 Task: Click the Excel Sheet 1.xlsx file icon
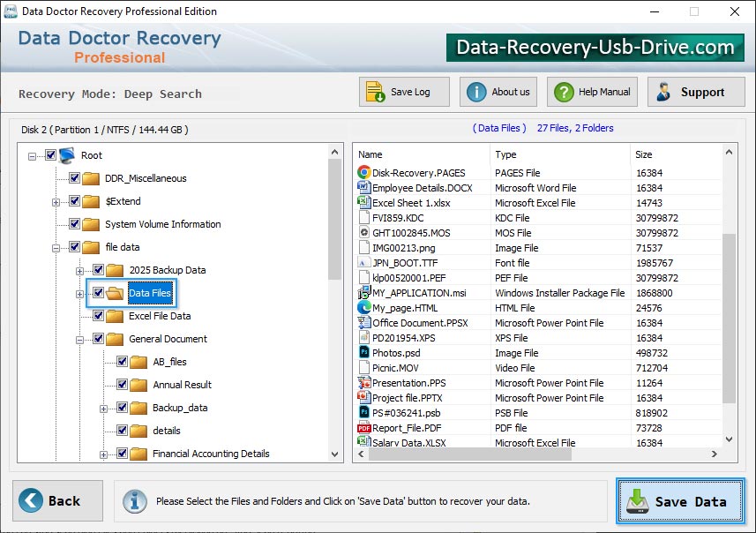[x=364, y=202]
